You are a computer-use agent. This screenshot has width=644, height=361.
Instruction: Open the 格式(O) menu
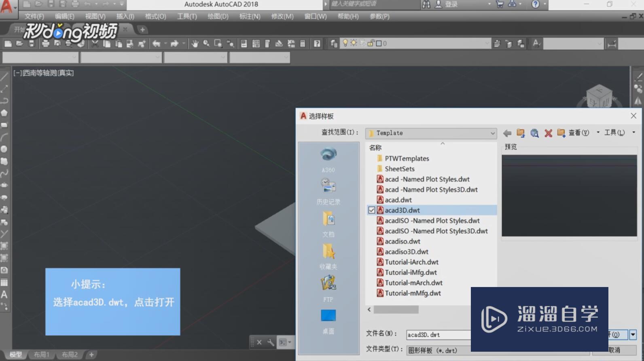156,17
